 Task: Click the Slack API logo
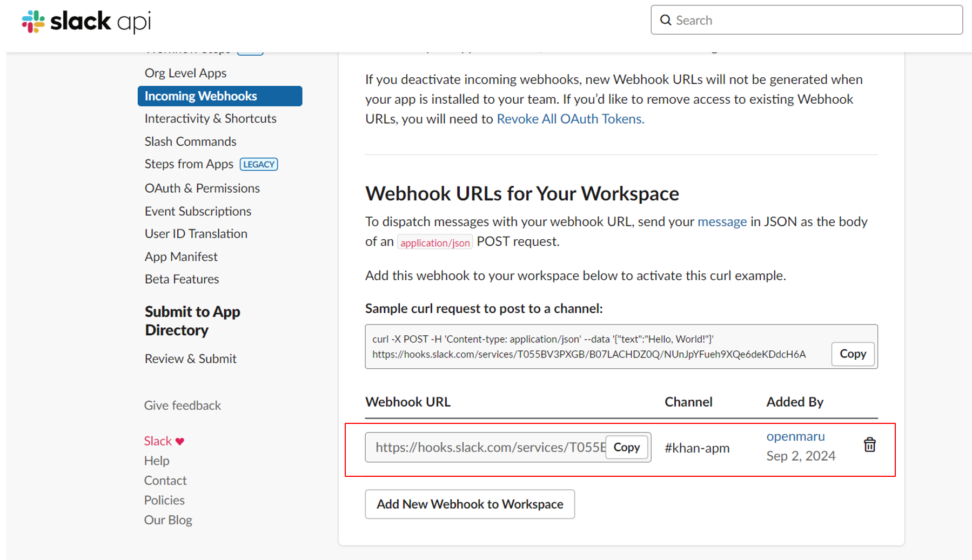[x=86, y=22]
